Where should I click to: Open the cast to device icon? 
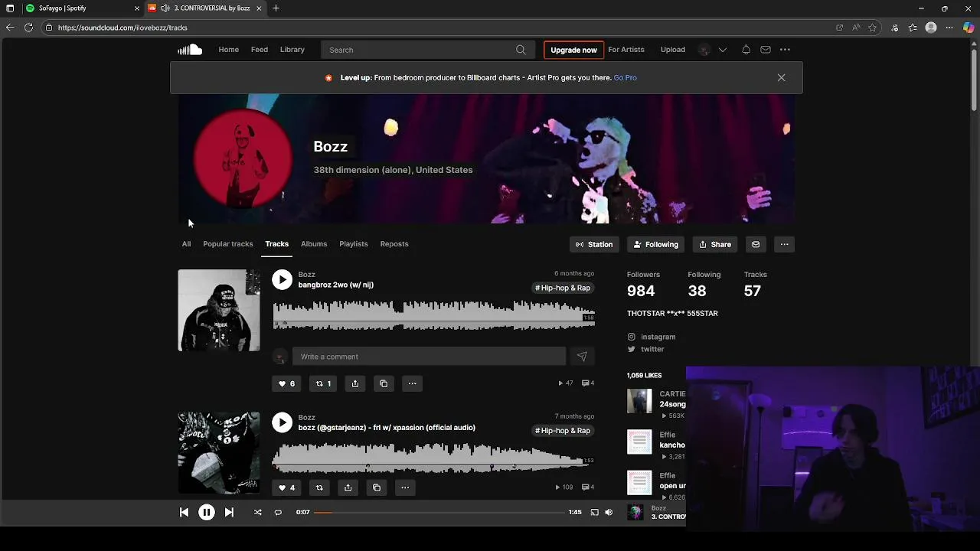point(594,513)
